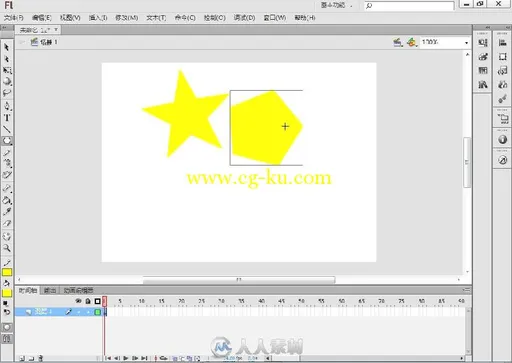Select the active PolyStar shape tool
This screenshot has height=363, width=512.
[7, 141]
